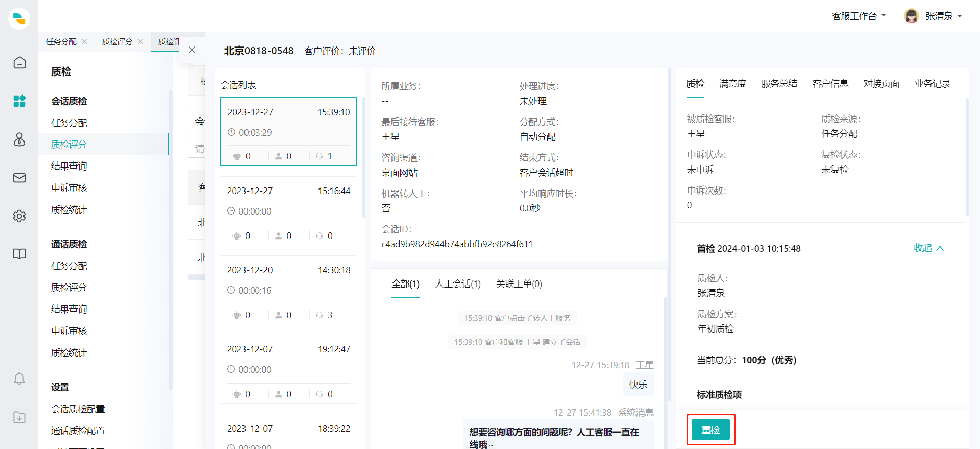This screenshot has height=449, width=980.
Task: Collapse the 首检 section via 收起
Action: 928,248
